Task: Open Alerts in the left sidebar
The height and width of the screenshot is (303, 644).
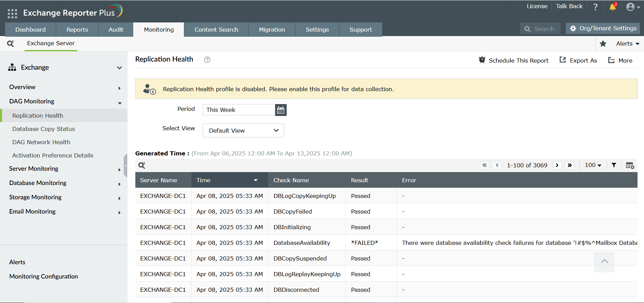Action: click(x=17, y=262)
